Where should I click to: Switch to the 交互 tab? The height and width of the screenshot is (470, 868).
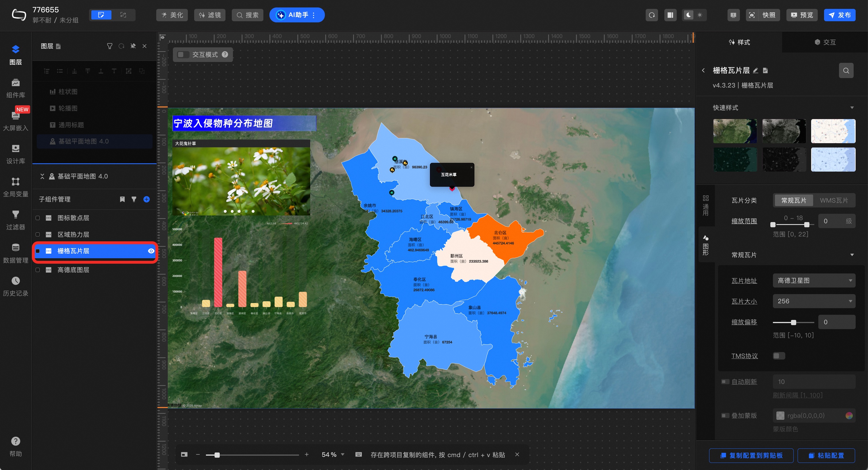click(825, 42)
